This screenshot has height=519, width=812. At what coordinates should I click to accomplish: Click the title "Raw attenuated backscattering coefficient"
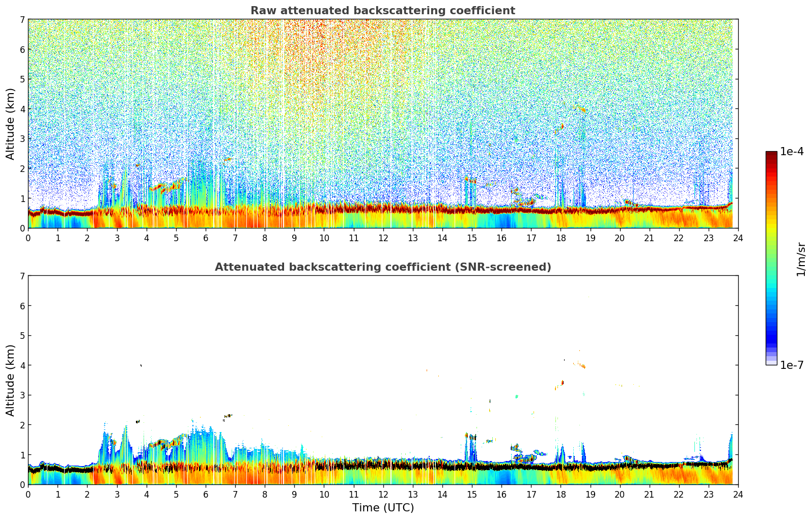[x=383, y=11]
